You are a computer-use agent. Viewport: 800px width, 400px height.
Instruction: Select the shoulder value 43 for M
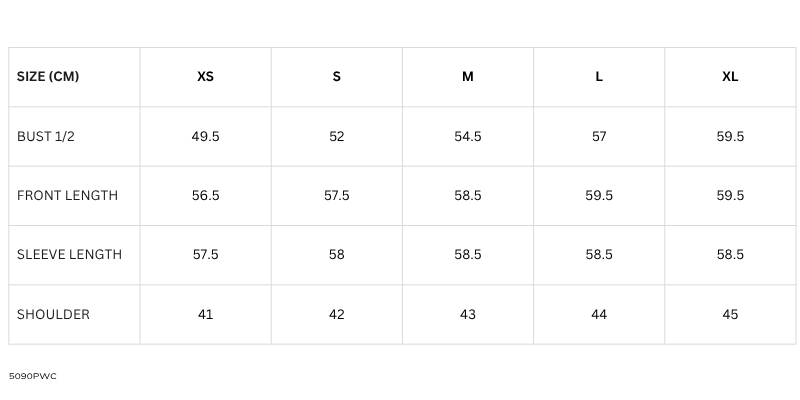click(468, 314)
